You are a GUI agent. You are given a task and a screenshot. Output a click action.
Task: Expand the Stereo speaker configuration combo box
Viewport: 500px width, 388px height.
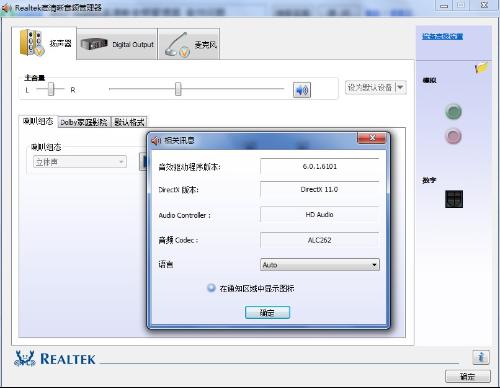[80, 162]
